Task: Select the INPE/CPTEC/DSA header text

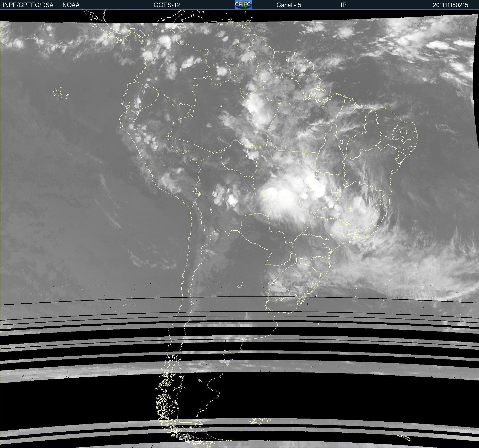Action: pyautogui.click(x=28, y=5)
